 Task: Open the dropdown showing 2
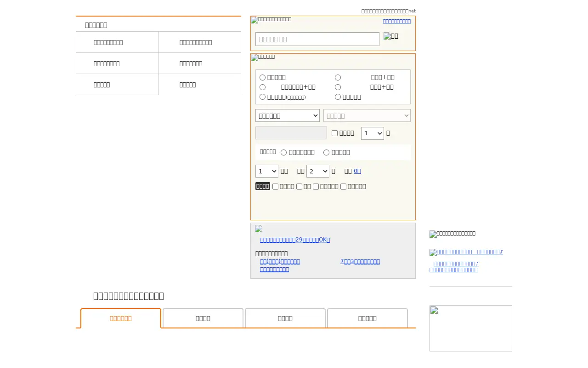click(x=318, y=171)
